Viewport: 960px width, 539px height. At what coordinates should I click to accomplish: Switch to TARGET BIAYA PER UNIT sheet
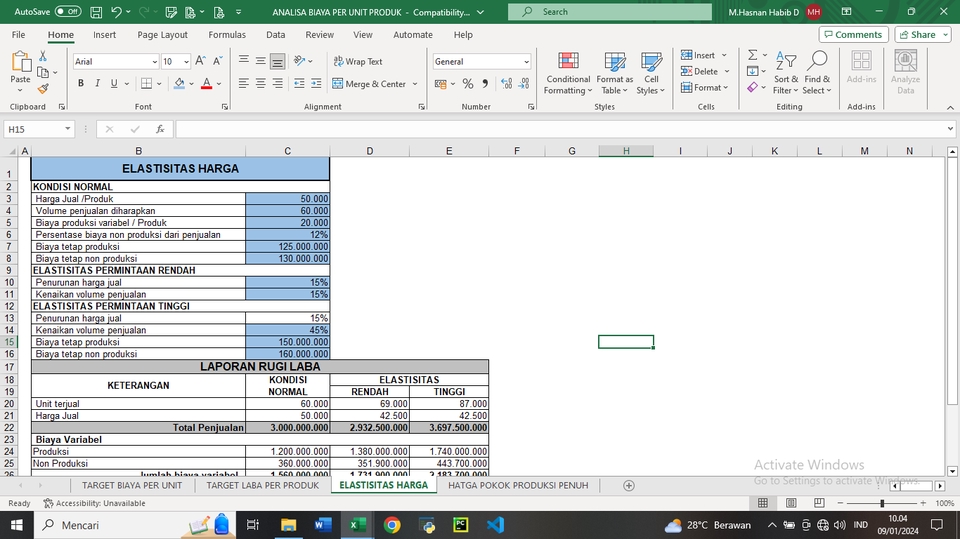pos(132,485)
